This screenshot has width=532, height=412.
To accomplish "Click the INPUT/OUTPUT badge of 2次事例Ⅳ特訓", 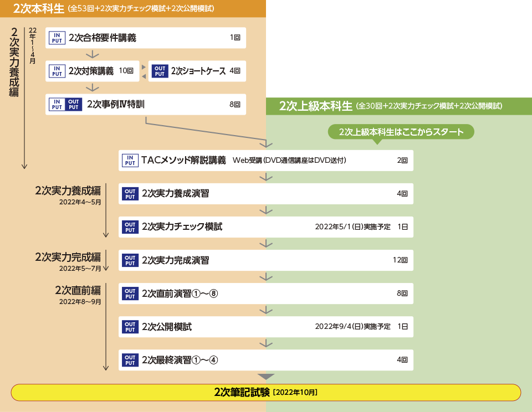I will click(x=65, y=104).
